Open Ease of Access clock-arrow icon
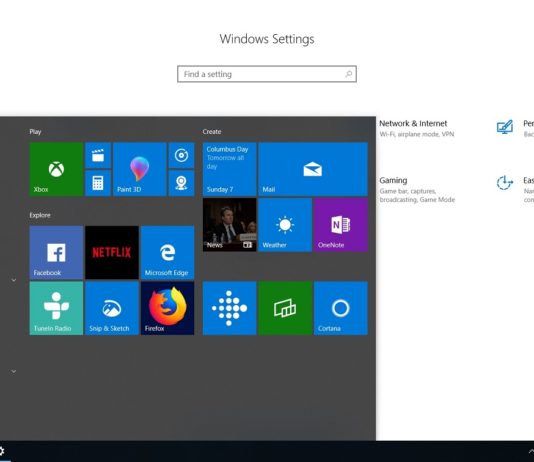 tap(504, 183)
